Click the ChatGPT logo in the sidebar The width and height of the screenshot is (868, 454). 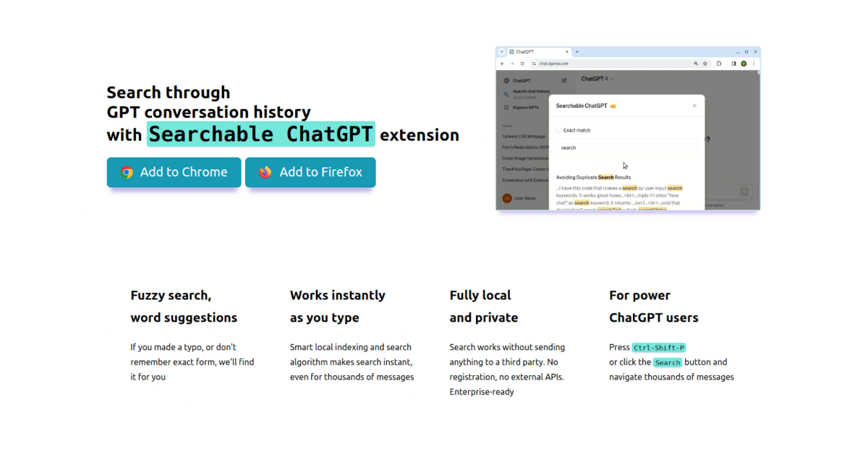[506, 80]
